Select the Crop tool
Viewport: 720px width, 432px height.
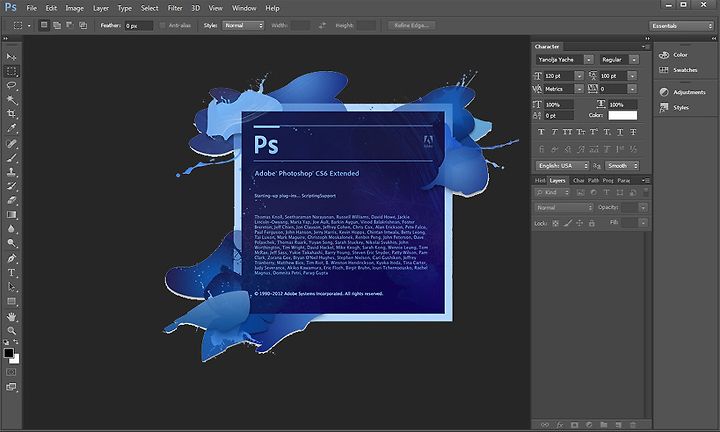point(11,114)
